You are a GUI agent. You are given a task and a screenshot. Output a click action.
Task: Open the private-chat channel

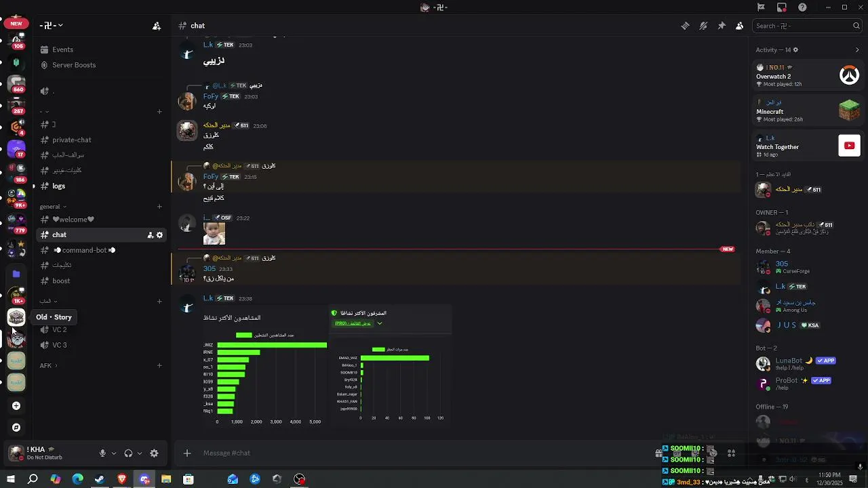[x=102, y=140]
